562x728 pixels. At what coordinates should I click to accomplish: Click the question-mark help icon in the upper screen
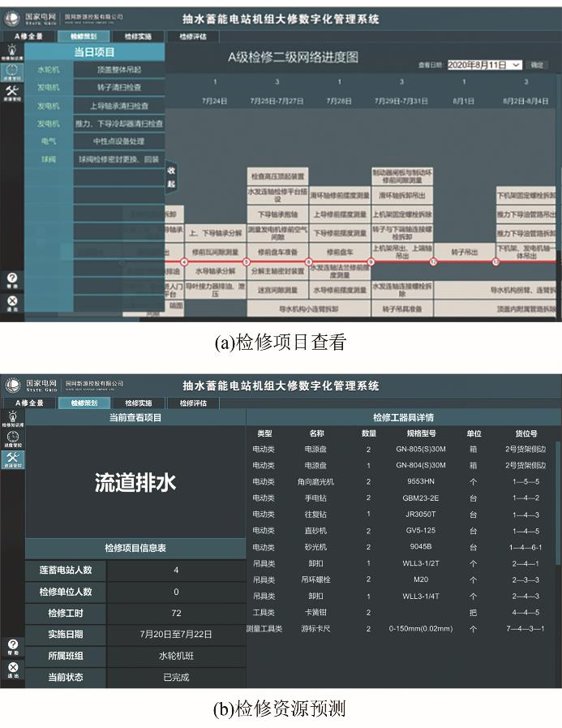click(11, 278)
